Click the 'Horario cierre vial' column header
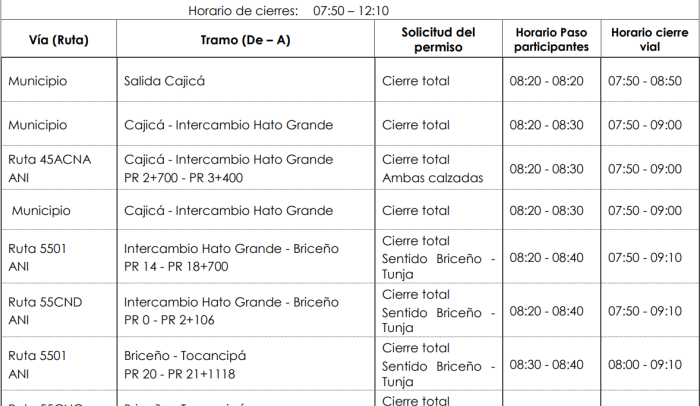Image resolution: width=700 pixels, height=406 pixels. [x=650, y=39]
